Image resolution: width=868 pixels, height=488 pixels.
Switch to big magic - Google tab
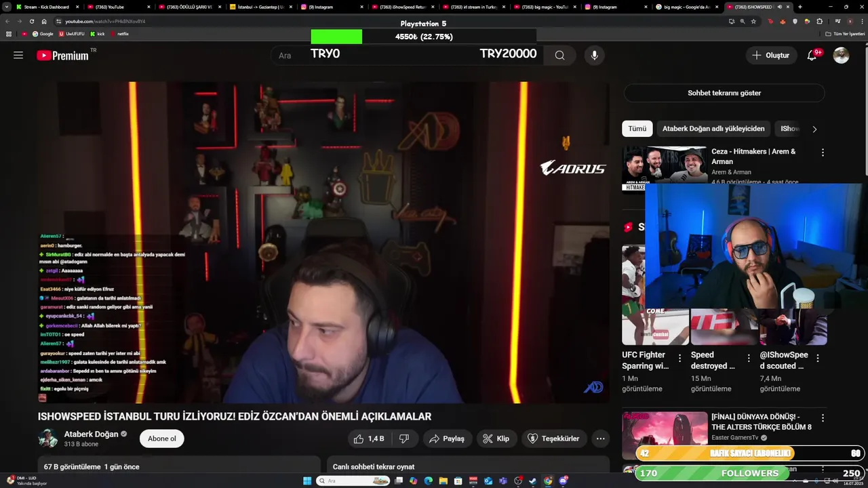(x=686, y=7)
